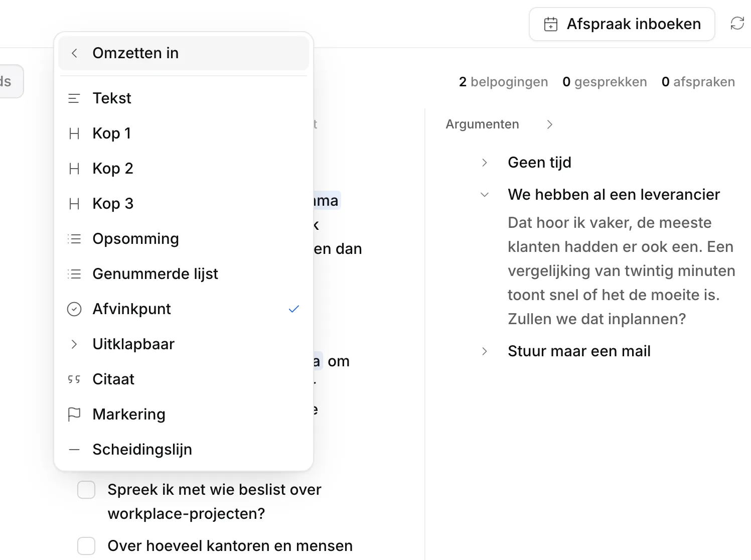Image resolution: width=751 pixels, height=560 pixels.
Task: Click the chevron next to Argumenten
Action: tap(550, 124)
